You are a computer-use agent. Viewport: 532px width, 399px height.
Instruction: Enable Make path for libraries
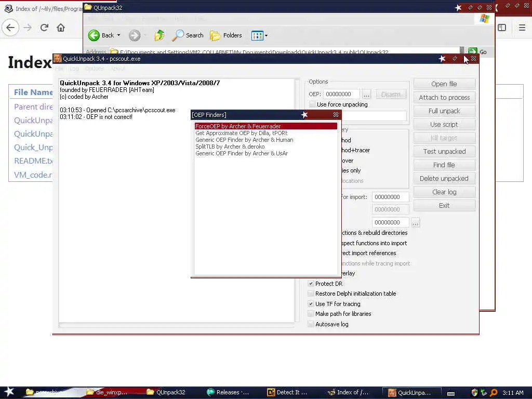point(311,314)
